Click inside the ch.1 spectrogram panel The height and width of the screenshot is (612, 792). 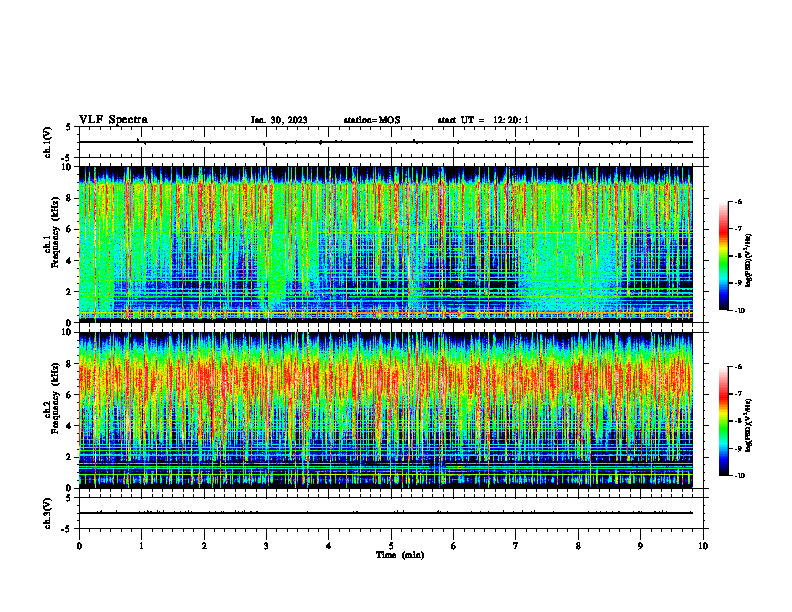(x=386, y=244)
